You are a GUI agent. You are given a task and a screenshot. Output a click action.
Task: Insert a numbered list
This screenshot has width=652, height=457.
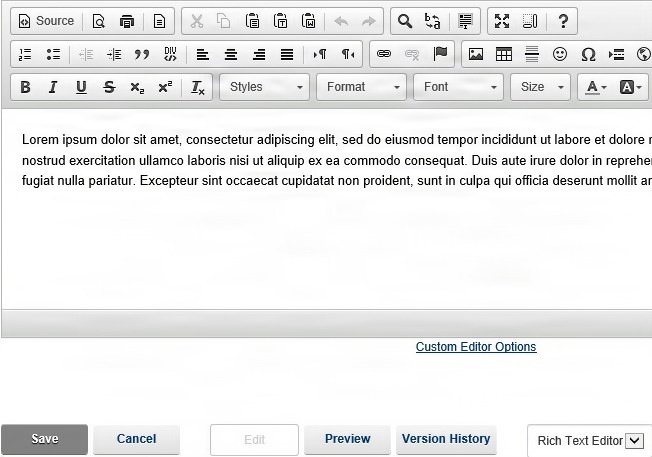25,54
